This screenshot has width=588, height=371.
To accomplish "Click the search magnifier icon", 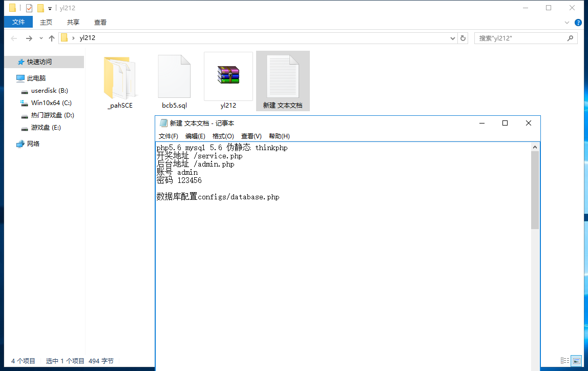I will pos(570,38).
